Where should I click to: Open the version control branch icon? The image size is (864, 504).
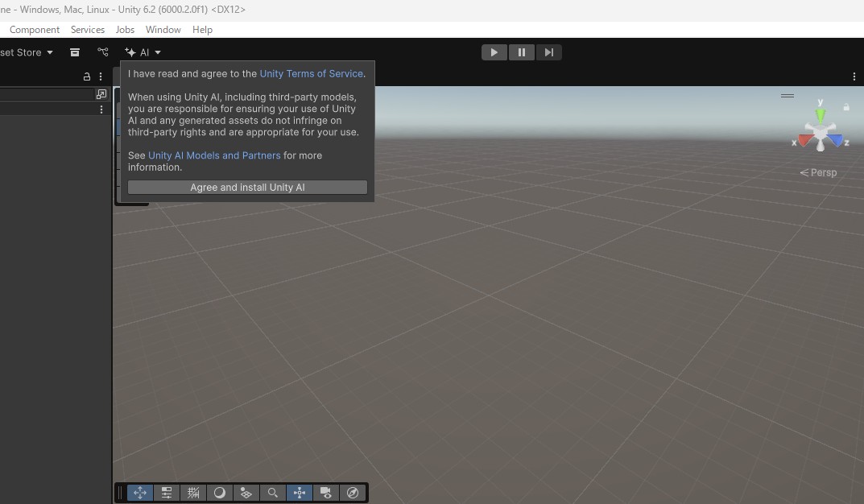[x=103, y=52]
